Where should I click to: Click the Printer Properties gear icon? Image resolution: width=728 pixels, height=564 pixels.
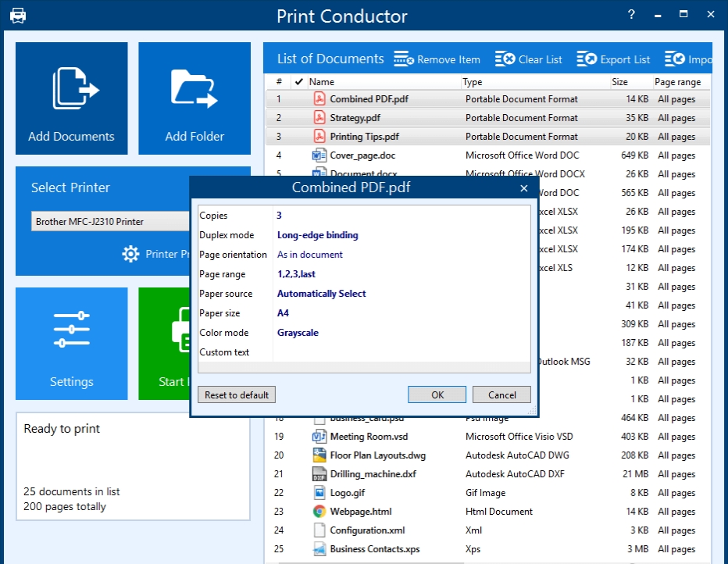point(130,254)
